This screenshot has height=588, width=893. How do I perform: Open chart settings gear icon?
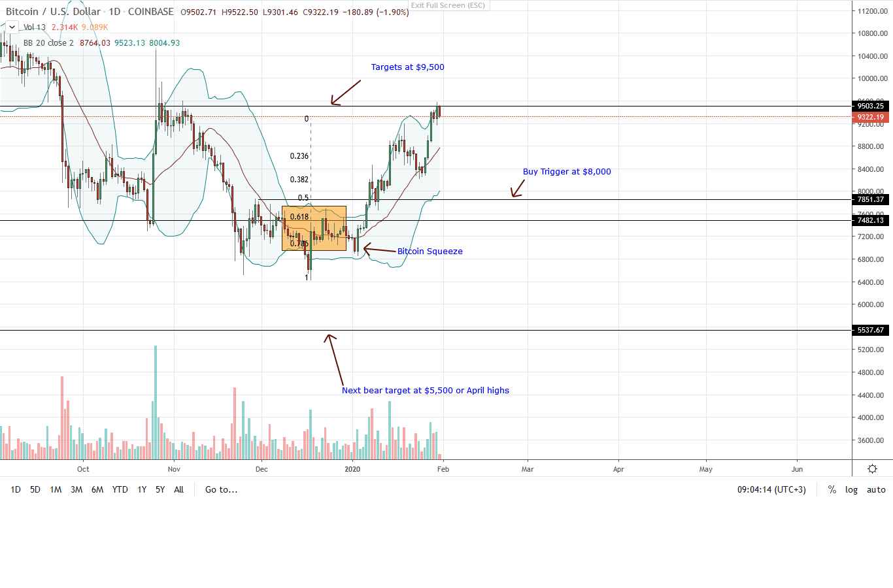(x=872, y=469)
